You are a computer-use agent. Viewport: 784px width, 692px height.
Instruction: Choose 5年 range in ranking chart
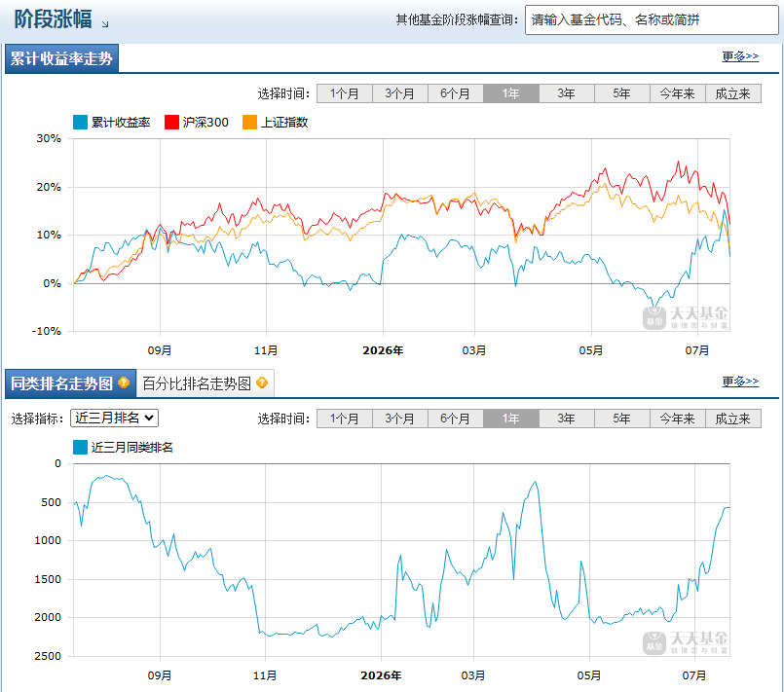tap(622, 419)
